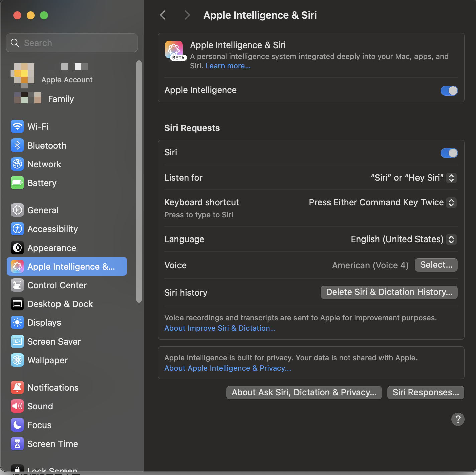Open About Apple Intelligence & Privacy link
476x475 pixels.
pos(228,368)
